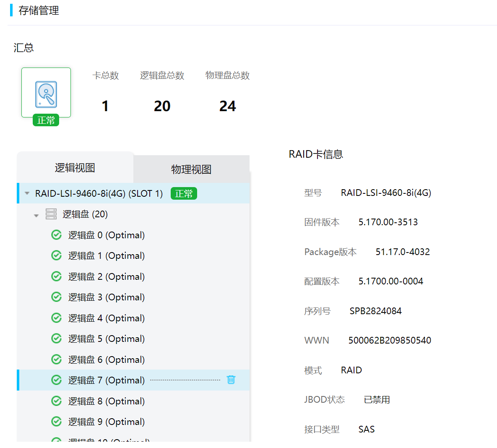This screenshot has height=448, width=497.
Task: Click the status check icon beside 逻辑盘 5
Action: [x=56, y=339]
